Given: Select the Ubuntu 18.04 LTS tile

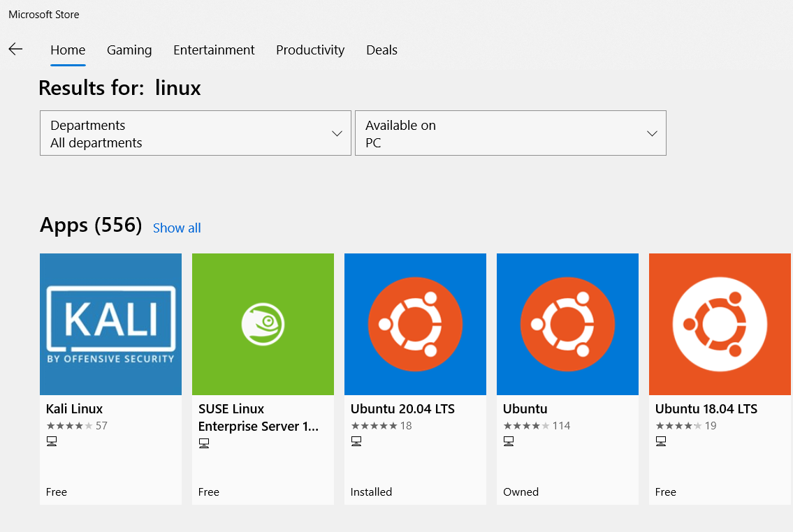Looking at the screenshot, I should pos(720,324).
